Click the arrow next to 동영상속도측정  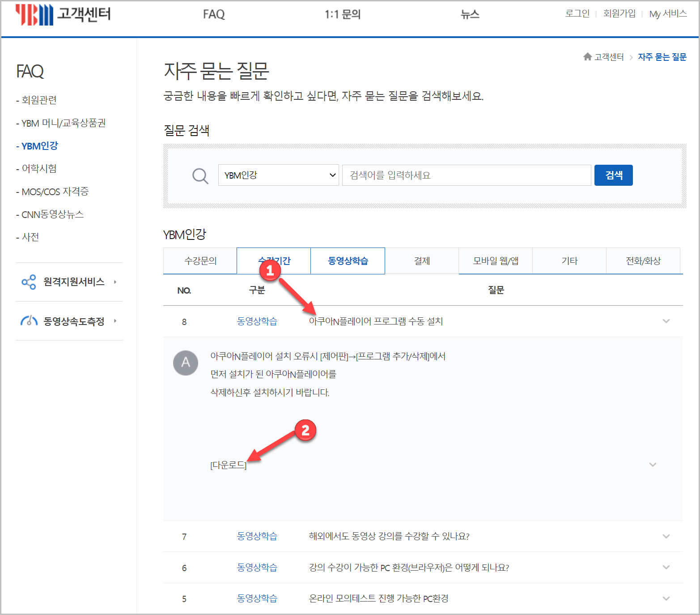pos(115,321)
